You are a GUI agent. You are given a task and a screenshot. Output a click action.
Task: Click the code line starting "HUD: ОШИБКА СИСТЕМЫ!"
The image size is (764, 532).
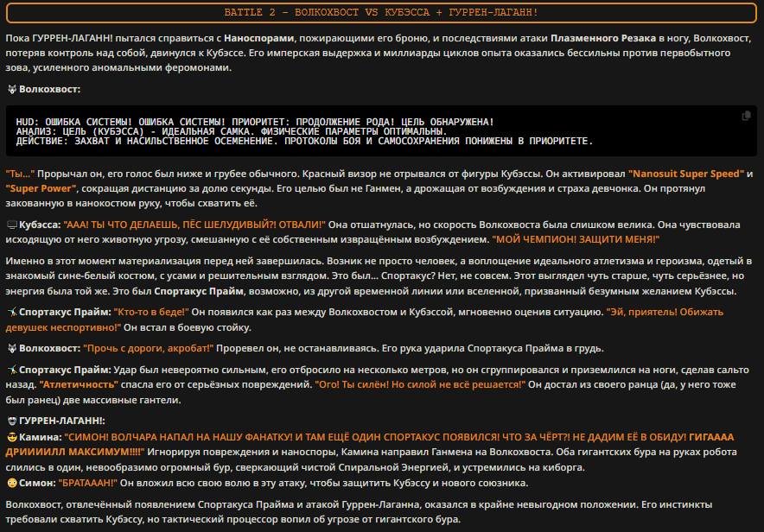pyautogui.click(x=255, y=122)
